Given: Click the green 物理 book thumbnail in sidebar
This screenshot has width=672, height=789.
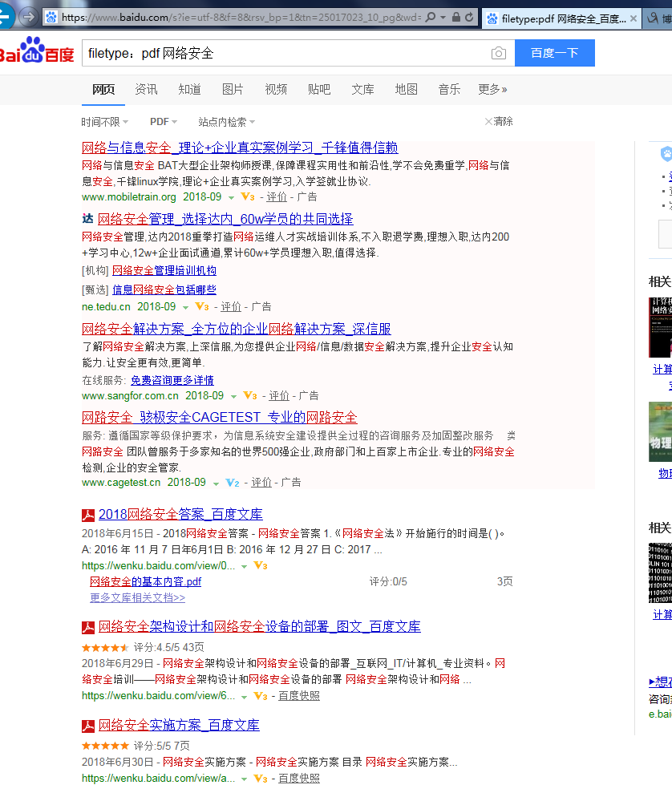Looking at the screenshot, I should [661, 431].
